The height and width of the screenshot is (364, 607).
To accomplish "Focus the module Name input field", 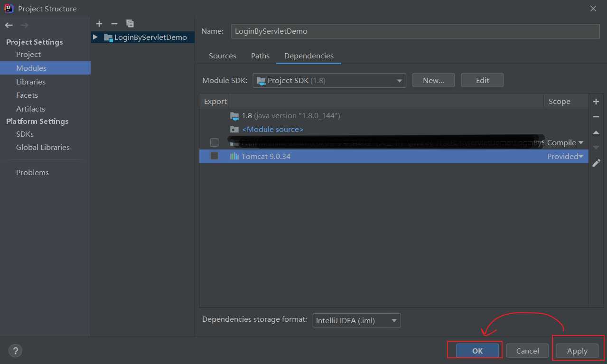I will (415, 31).
